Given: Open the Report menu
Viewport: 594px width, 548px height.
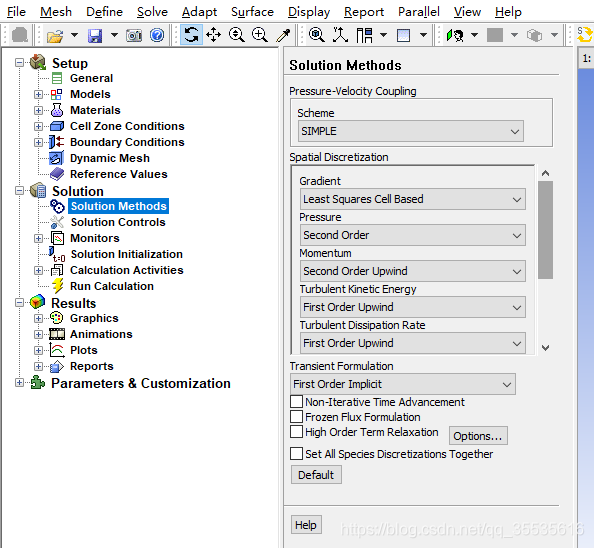Looking at the screenshot, I should [364, 12].
